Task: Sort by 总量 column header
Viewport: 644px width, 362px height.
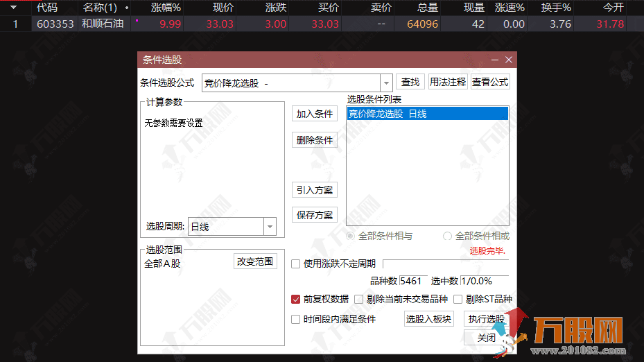Action: tap(428, 8)
